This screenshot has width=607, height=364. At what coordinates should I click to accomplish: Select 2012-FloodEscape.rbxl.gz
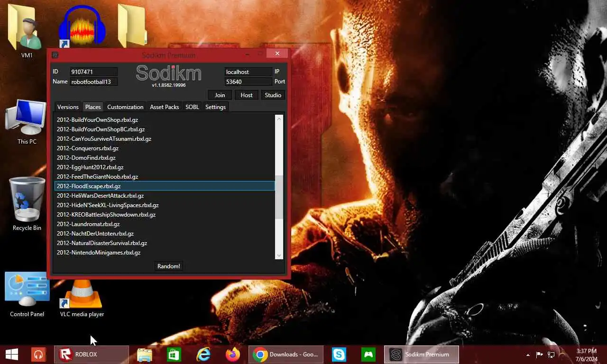tap(165, 186)
